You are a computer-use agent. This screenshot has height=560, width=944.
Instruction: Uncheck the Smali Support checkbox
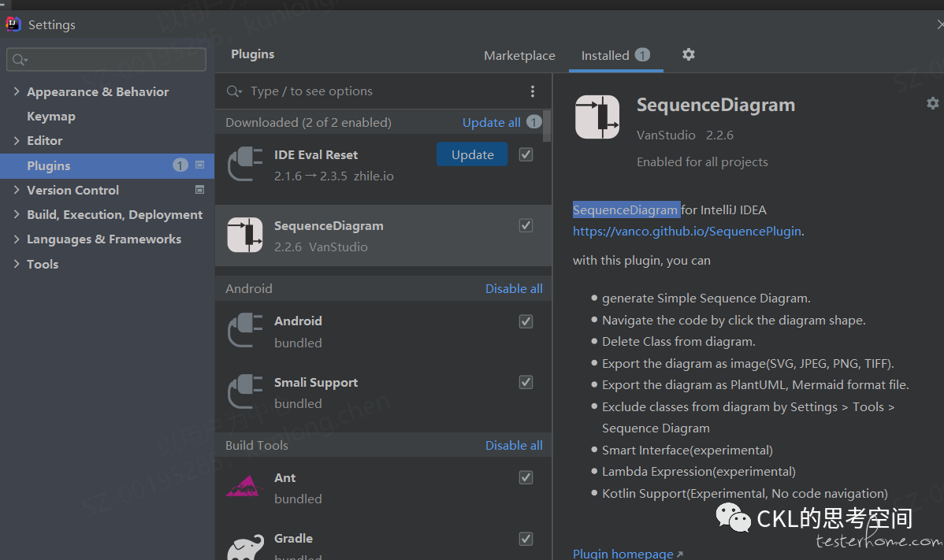(x=526, y=383)
